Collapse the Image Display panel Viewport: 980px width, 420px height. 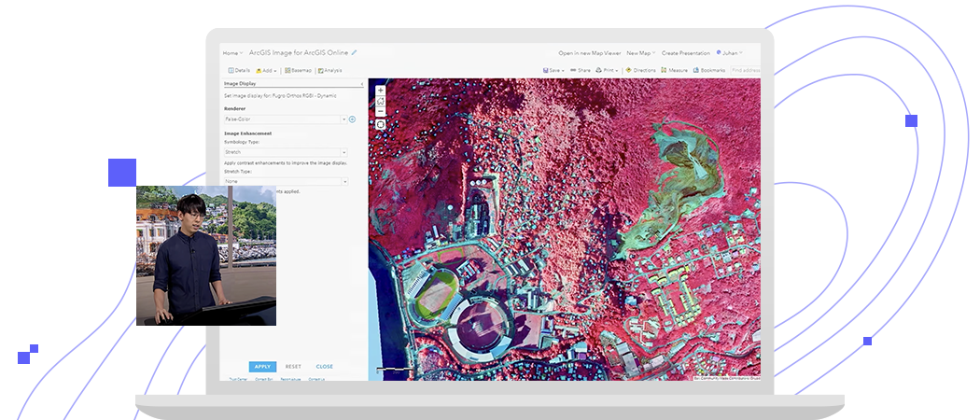click(362, 84)
